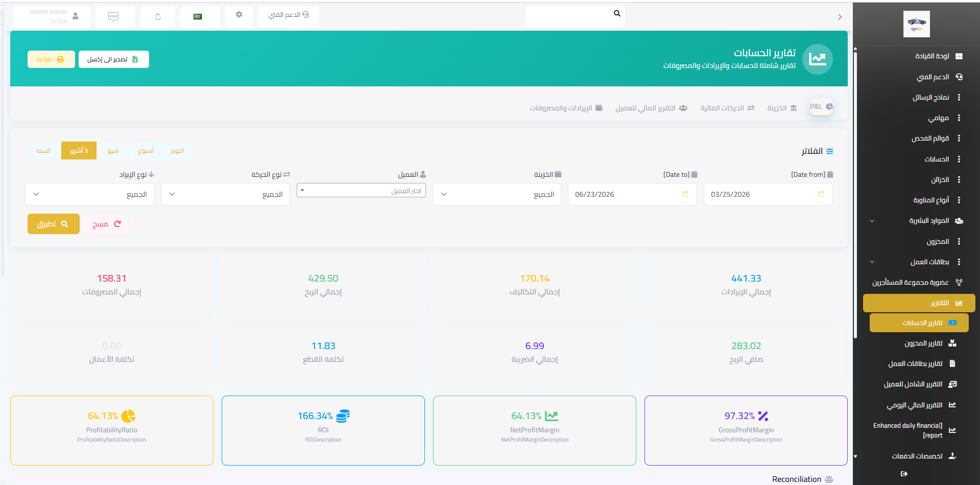980x485 pixels.
Task: Switch to the P&L tab
Action: click(x=821, y=107)
